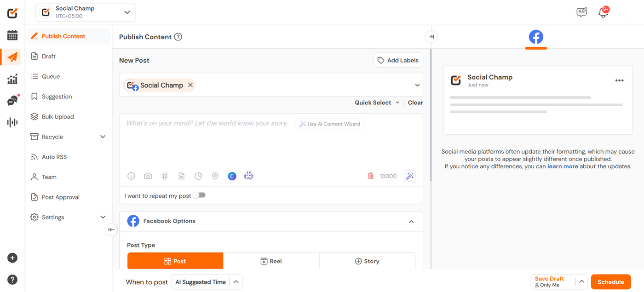Follow the learn more link
The height and width of the screenshot is (292, 644).
point(563,166)
